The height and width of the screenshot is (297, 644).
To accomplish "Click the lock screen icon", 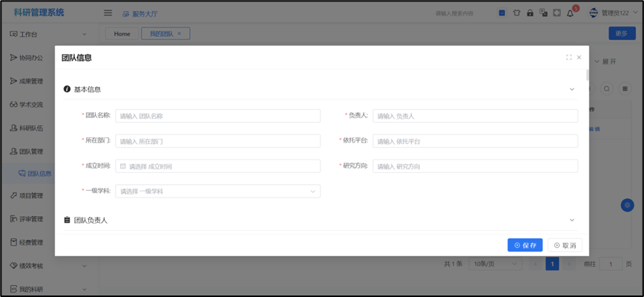I will pyautogui.click(x=530, y=13).
